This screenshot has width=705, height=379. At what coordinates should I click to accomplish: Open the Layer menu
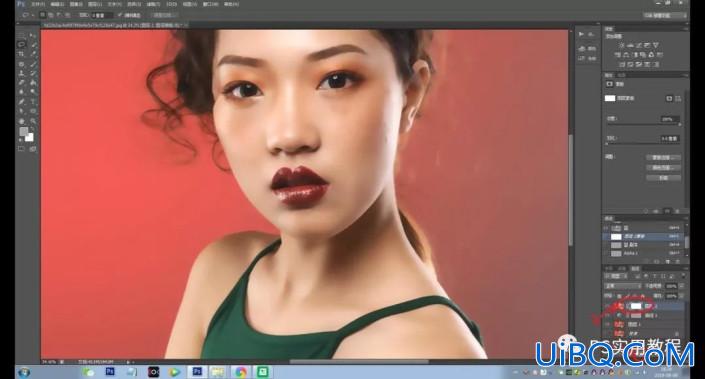pos(95,4)
